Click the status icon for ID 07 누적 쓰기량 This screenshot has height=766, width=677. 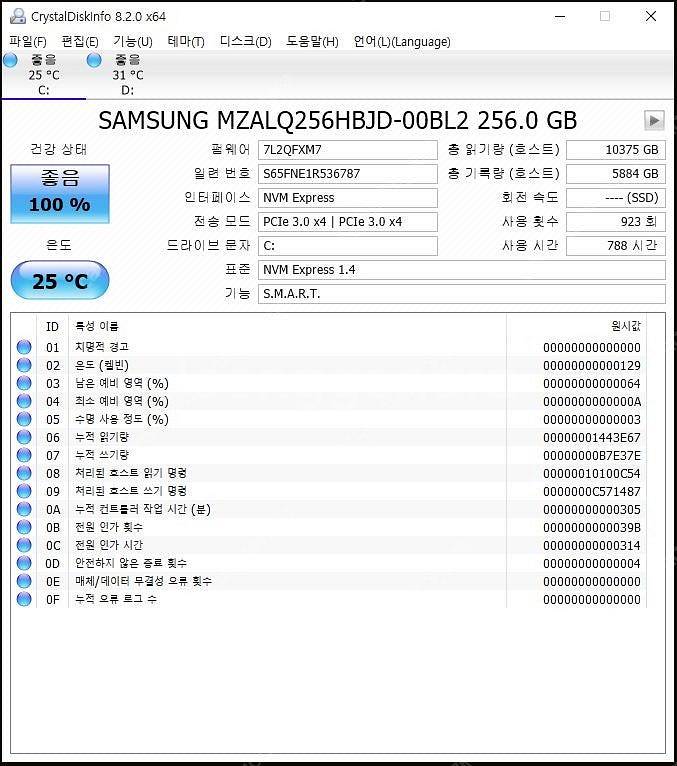tap(24, 455)
